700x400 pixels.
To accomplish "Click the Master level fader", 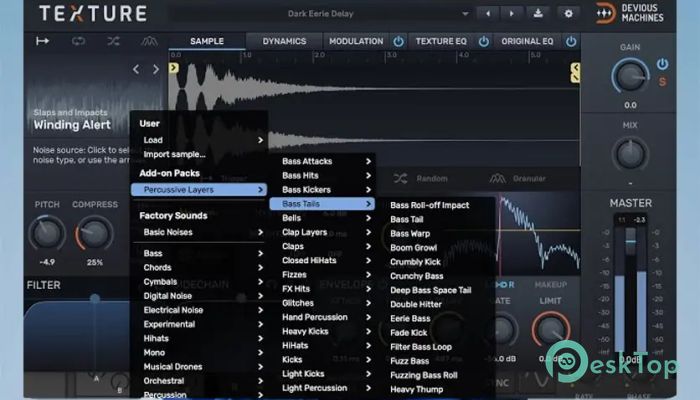I will tap(630, 242).
